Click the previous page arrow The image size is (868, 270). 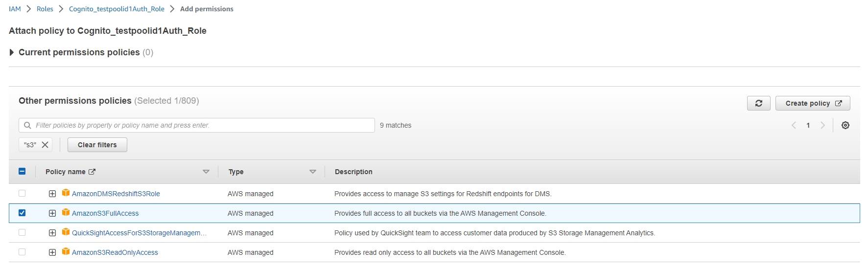tap(794, 125)
